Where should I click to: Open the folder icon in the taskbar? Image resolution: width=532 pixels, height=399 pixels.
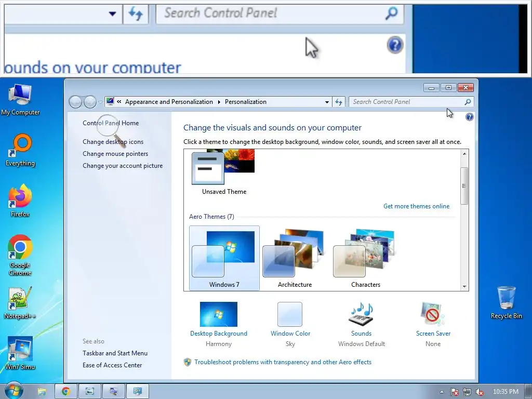pos(42,392)
